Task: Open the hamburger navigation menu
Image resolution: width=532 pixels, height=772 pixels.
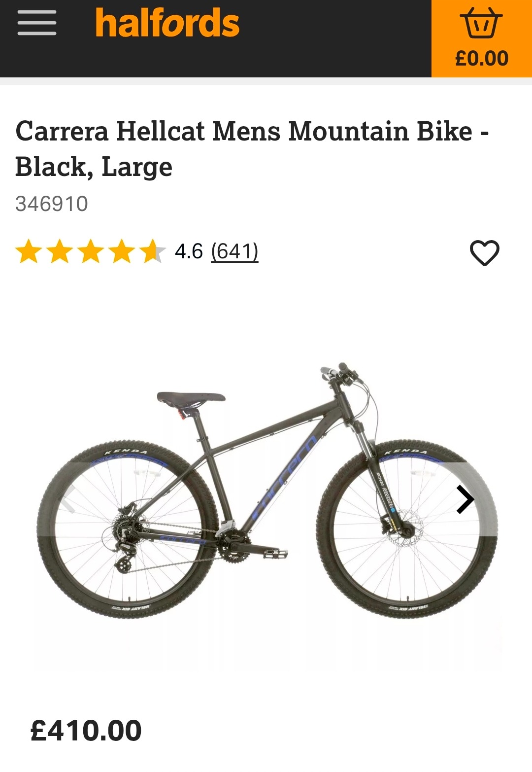Action: pos(37,23)
